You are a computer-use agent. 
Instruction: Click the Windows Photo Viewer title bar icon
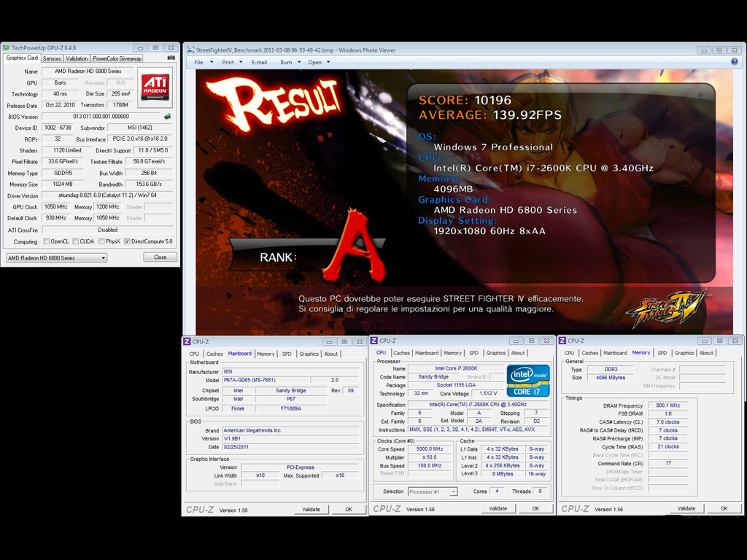[x=190, y=50]
